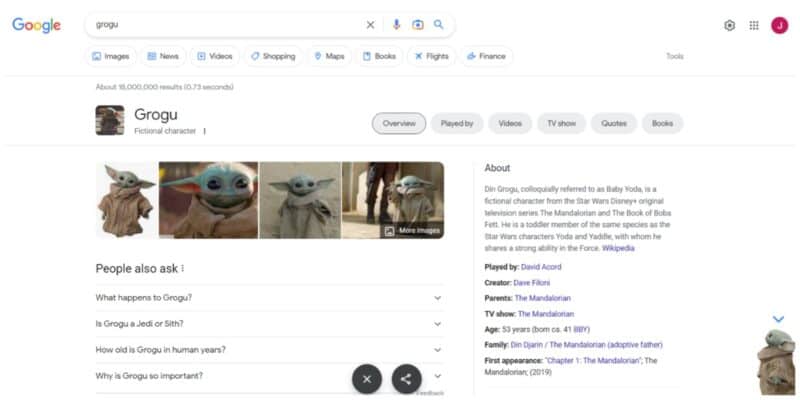Filter results by News
This screenshot has height=400, width=800.
163,56
